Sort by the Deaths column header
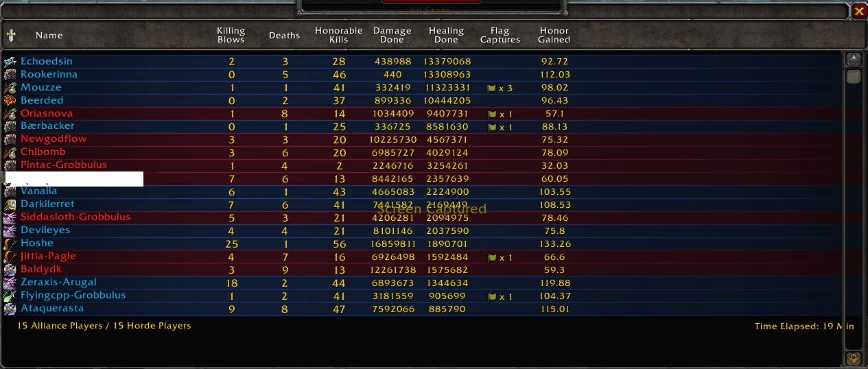This screenshot has width=868, height=369. coord(284,36)
